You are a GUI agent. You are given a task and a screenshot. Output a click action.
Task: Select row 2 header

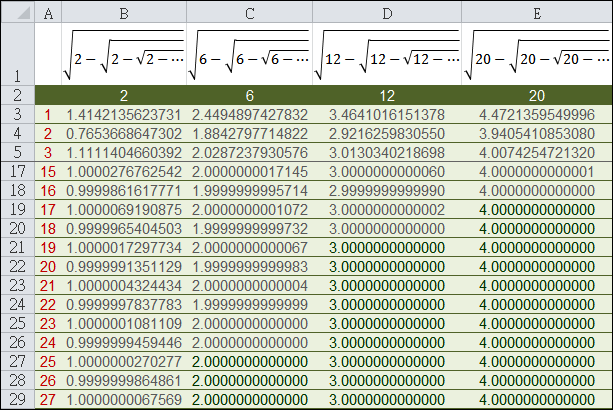click(x=18, y=95)
